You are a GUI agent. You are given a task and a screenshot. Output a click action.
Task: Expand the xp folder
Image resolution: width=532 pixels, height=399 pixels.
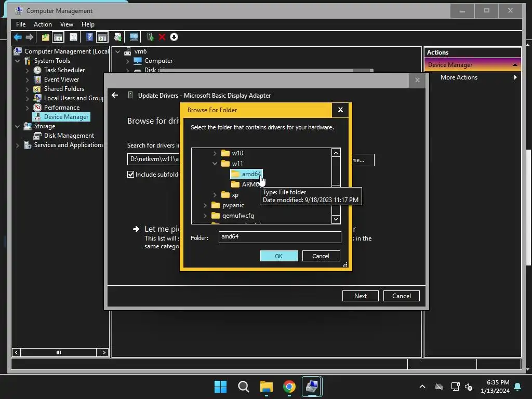tap(215, 195)
